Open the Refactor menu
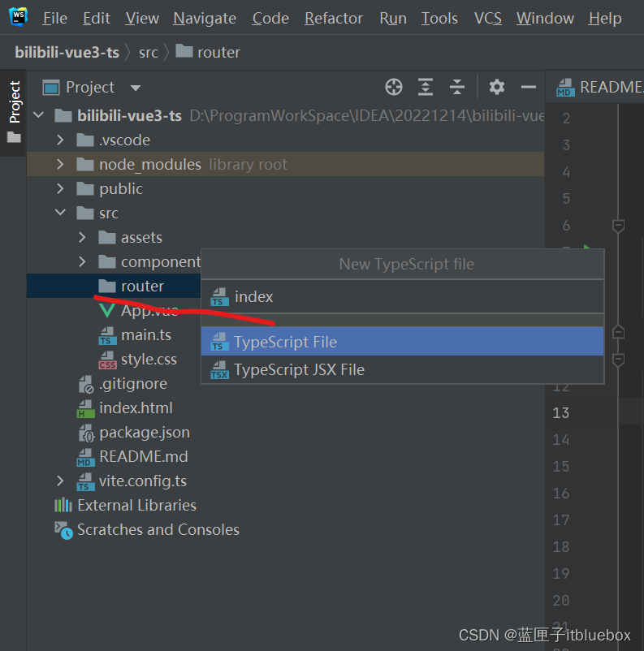The height and width of the screenshot is (651, 644). [334, 19]
